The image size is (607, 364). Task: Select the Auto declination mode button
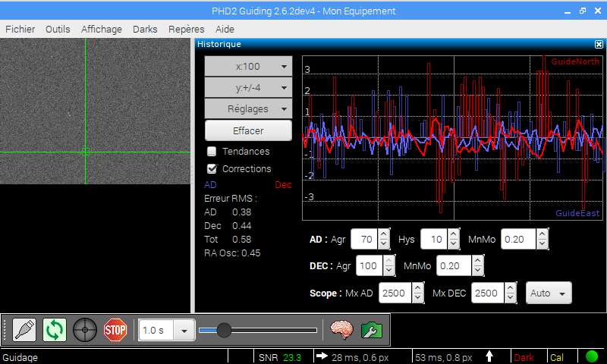coord(548,293)
